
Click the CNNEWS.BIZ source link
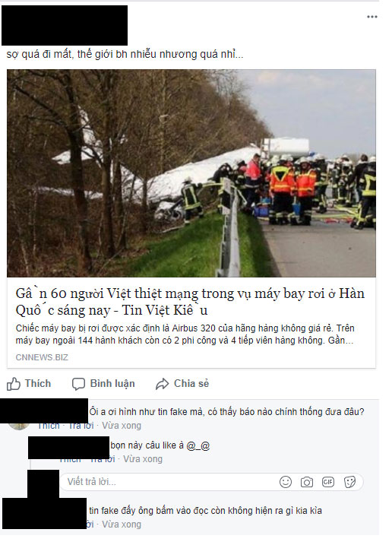42,357
